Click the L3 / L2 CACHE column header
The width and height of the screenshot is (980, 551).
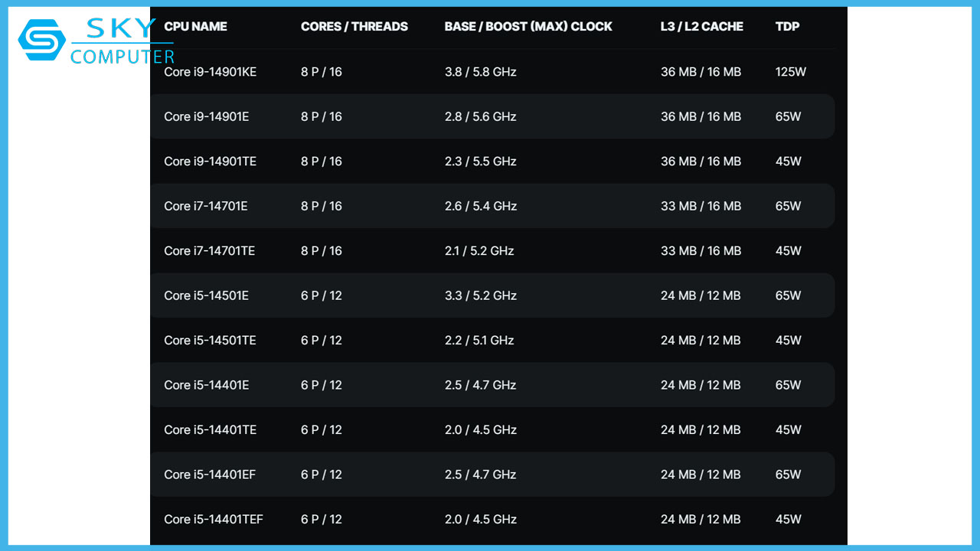pos(701,27)
